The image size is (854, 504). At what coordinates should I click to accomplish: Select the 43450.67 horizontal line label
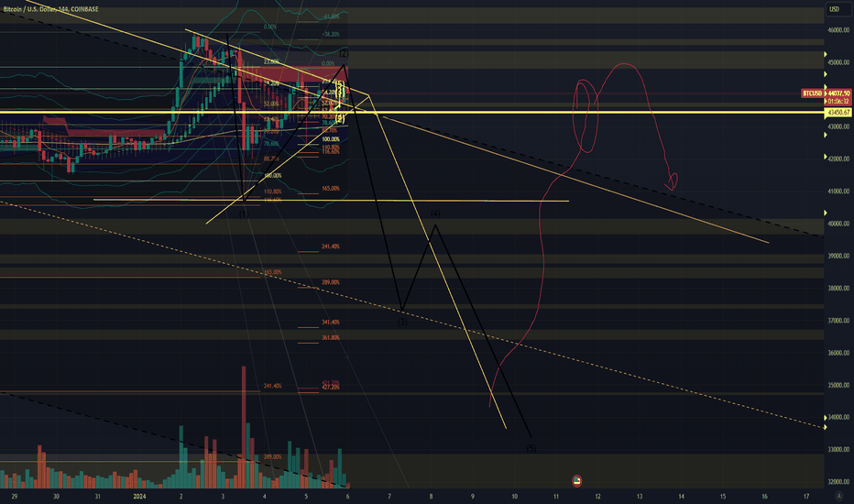coord(838,112)
